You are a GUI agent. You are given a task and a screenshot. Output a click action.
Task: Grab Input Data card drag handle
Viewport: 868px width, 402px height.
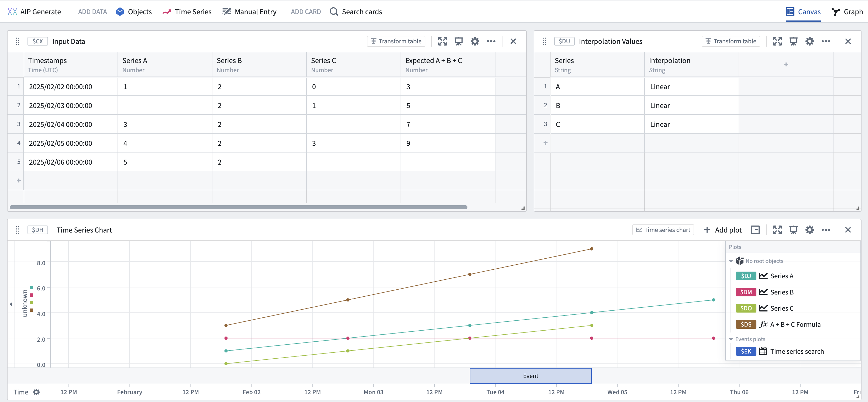[18, 41]
